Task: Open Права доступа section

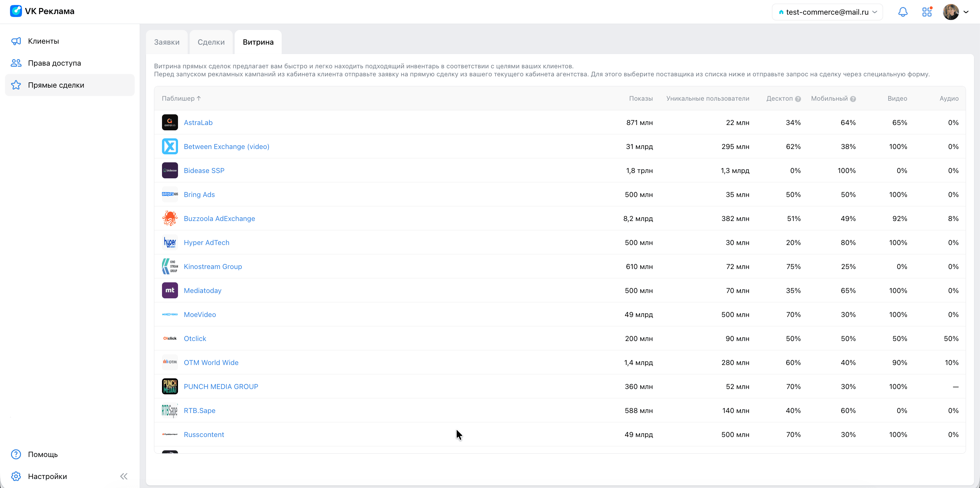Action: (x=70, y=63)
